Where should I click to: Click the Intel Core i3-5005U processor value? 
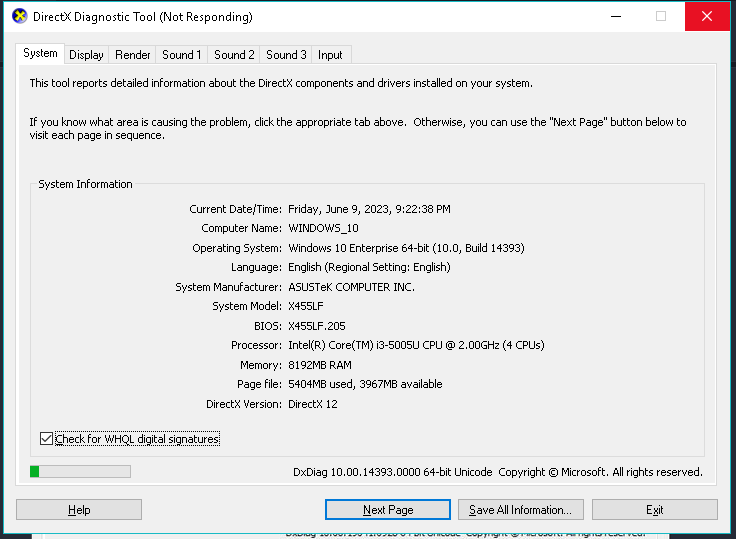(x=416, y=345)
